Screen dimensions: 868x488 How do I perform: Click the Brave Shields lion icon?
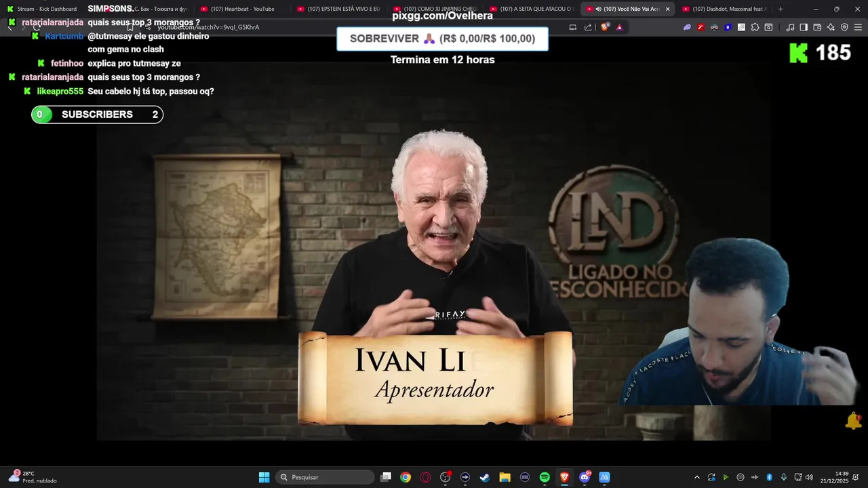click(x=605, y=27)
